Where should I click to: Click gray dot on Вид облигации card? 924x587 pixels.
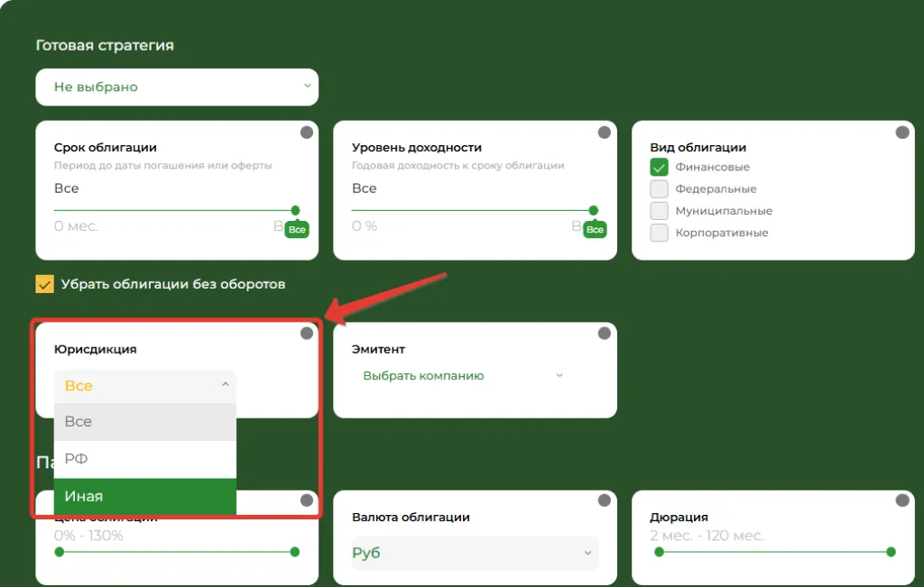[x=902, y=133]
